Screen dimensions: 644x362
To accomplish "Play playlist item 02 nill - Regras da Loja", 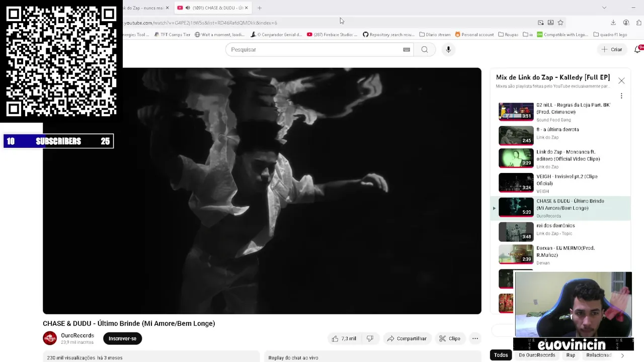I will (x=560, y=112).
